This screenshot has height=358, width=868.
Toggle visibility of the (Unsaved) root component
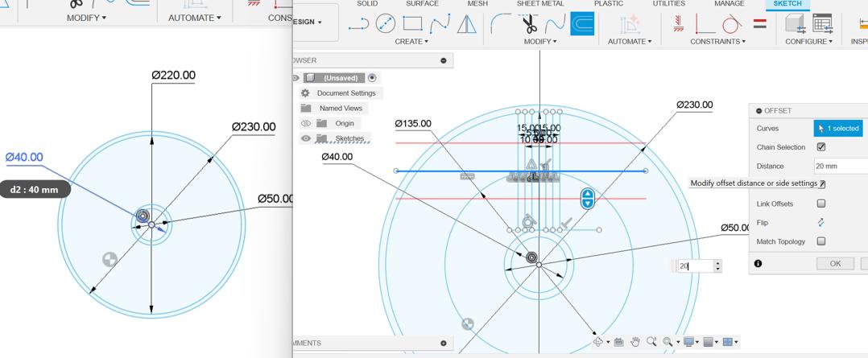pyautogui.click(x=295, y=78)
